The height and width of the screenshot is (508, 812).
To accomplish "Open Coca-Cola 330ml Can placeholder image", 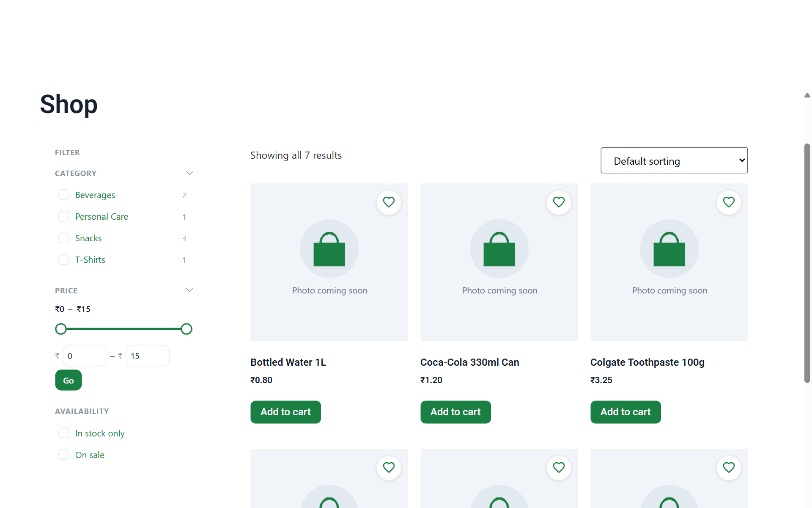I will [499, 262].
